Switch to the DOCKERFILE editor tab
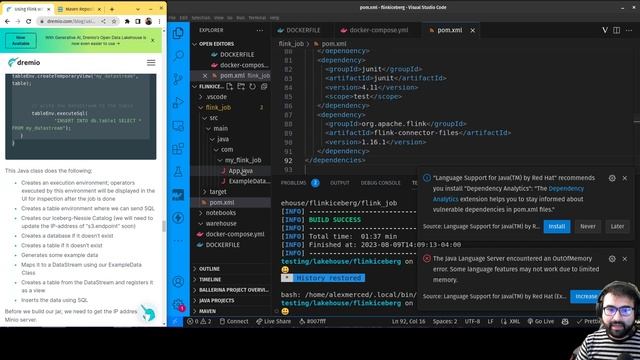640x360 pixels. pyautogui.click(x=303, y=30)
